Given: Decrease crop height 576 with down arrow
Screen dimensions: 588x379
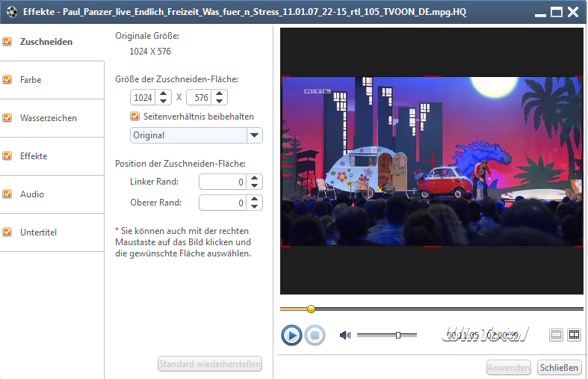Looking at the screenshot, I should coord(220,101).
